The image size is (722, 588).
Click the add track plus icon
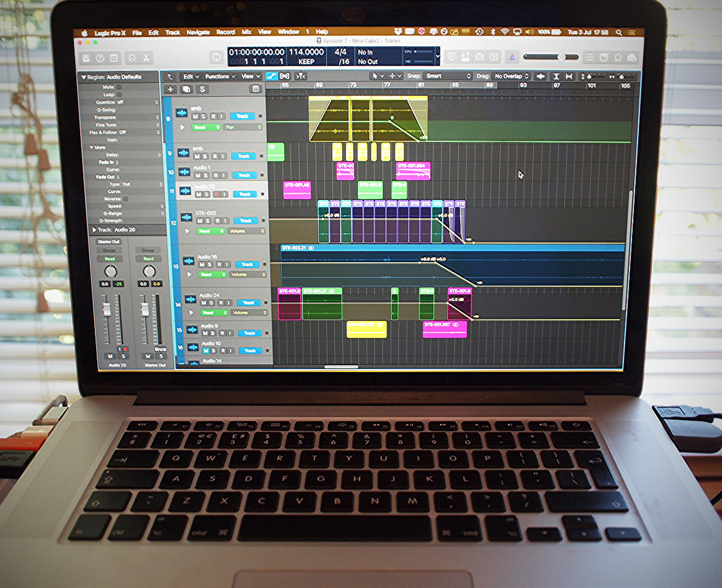(x=170, y=89)
